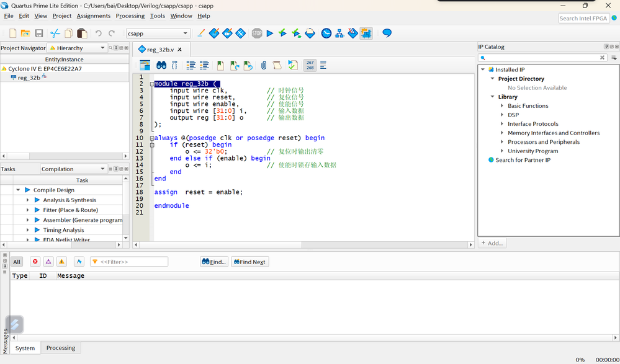Click the binoculars find icon in editor toolbar
The image size is (620, 364).
coord(161,65)
